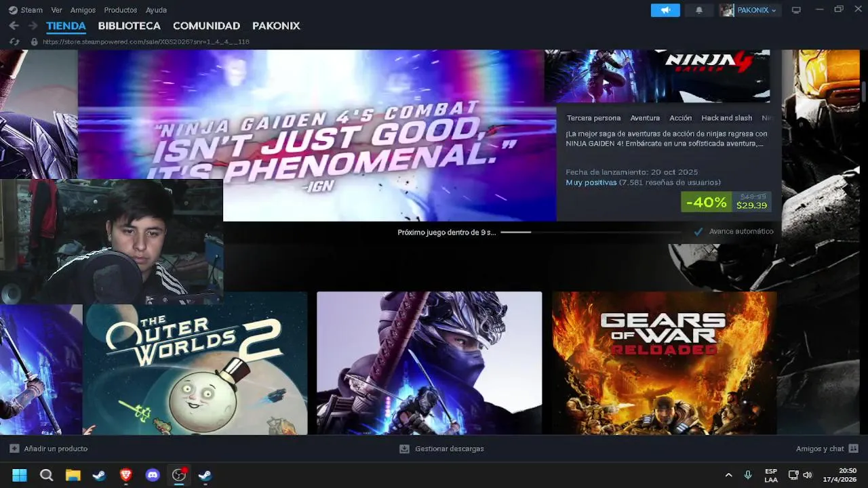This screenshot has height=488, width=868.
Task: Click Añadir un producto
Action: point(56,449)
